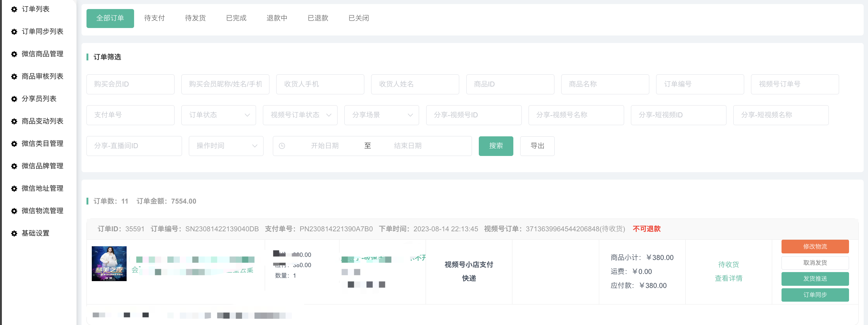Click the 订单编号 input field

pyautogui.click(x=699, y=84)
